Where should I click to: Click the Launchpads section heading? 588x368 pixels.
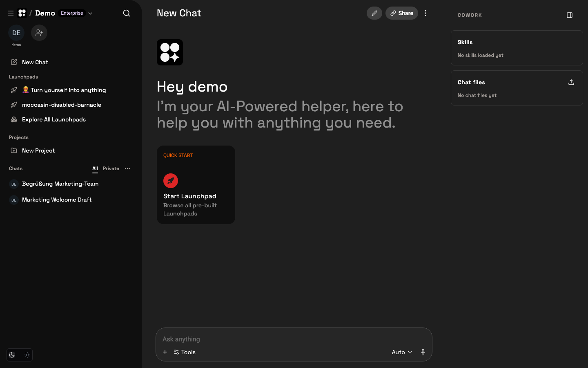point(23,77)
